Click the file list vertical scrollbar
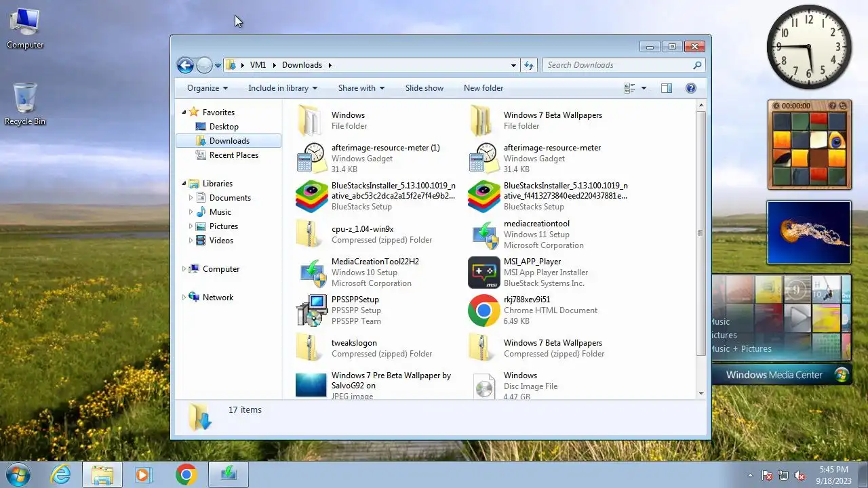 701,233
